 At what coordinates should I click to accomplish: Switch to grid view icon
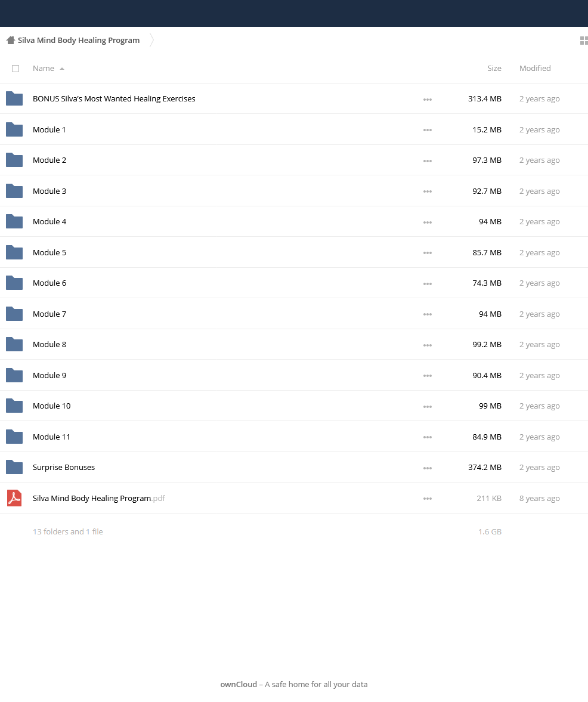click(583, 41)
